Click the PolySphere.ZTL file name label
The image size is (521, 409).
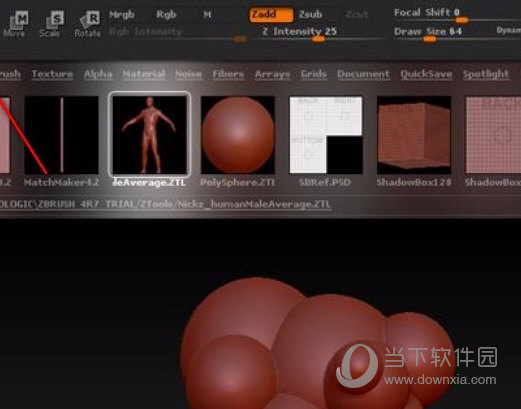[x=238, y=183]
